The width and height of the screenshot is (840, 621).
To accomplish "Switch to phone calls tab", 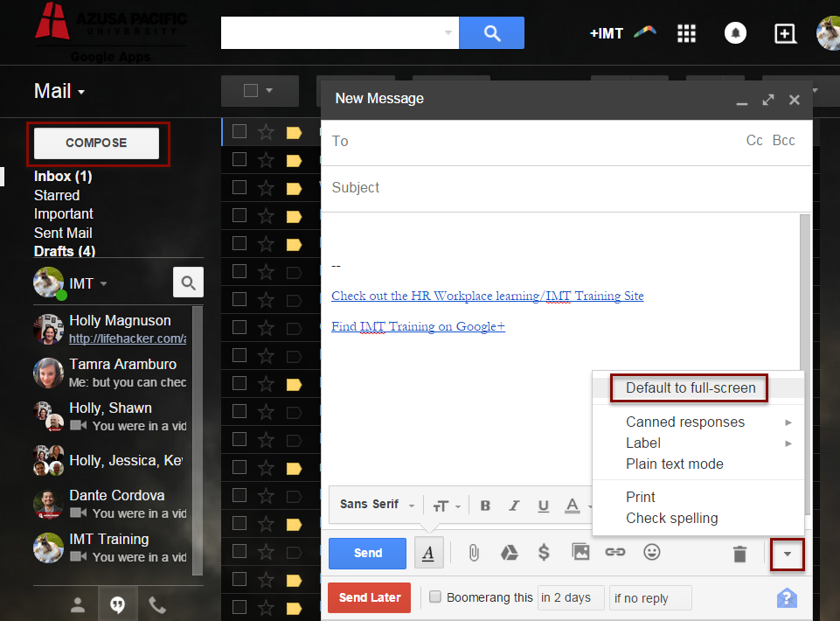I will [x=157, y=605].
